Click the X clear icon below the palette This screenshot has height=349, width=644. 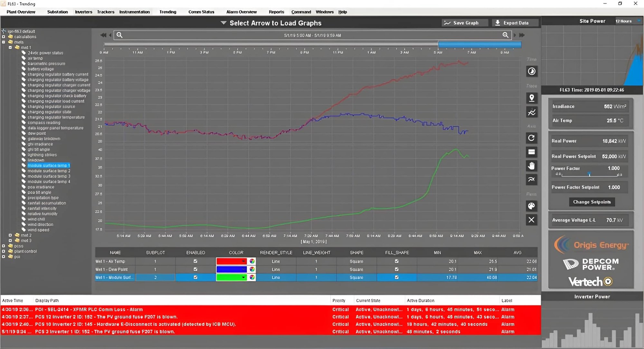coord(532,220)
